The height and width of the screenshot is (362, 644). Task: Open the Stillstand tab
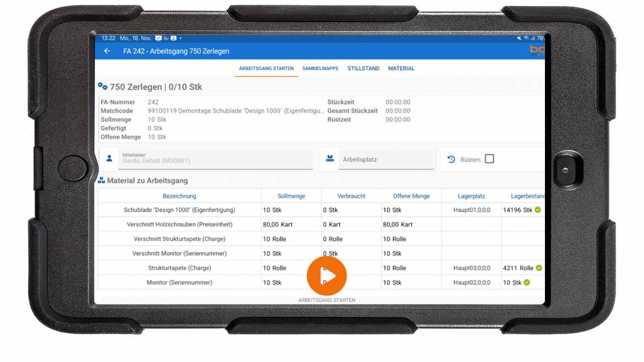click(363, 69)
